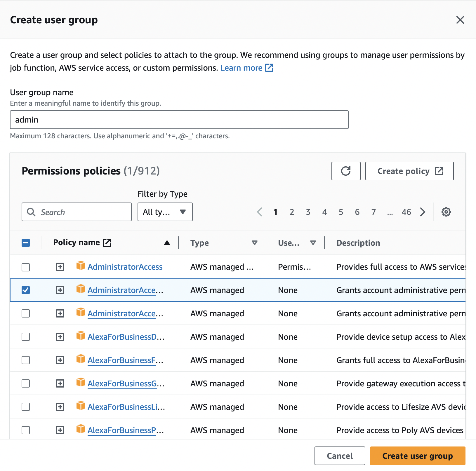
Task: Click the AlexaForBusinessD policy cube icon
Action: pos(81,336)
